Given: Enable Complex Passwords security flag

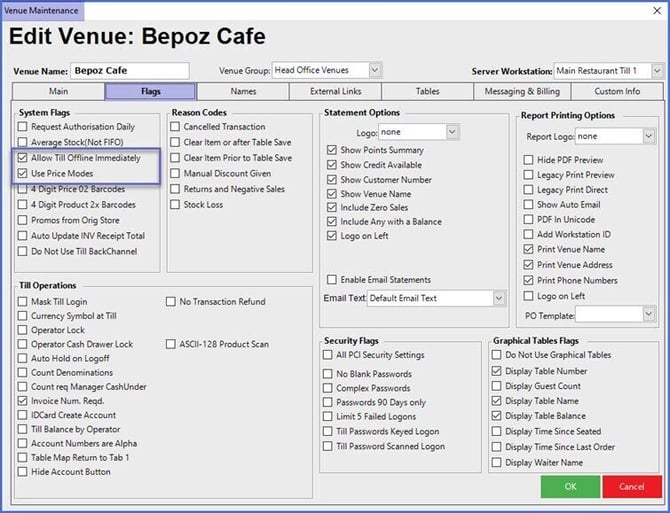Looking at the screenshot, I should click(x=329, y=388).
